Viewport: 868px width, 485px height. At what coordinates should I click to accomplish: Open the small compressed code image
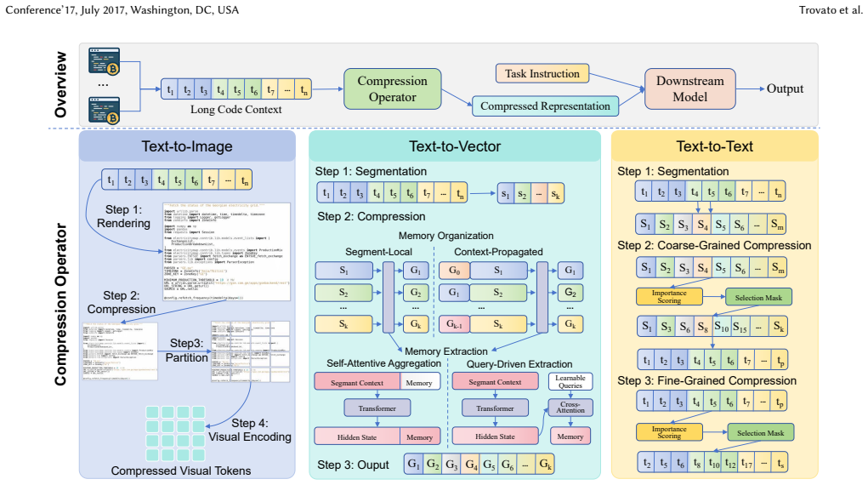(x=120, y=351)
